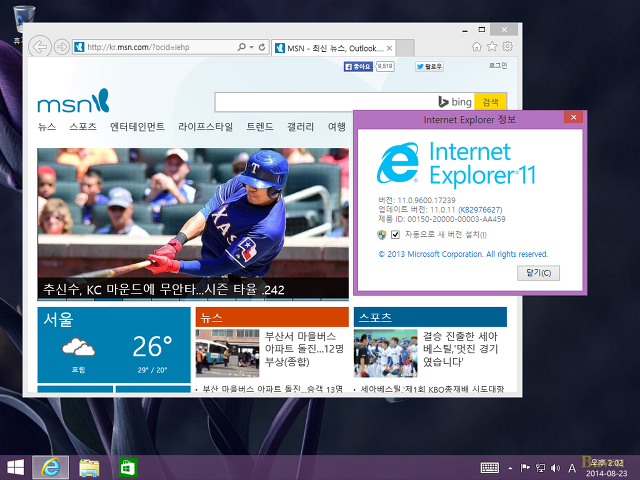Expand hidden system tray icons arrow

(510, 468)
